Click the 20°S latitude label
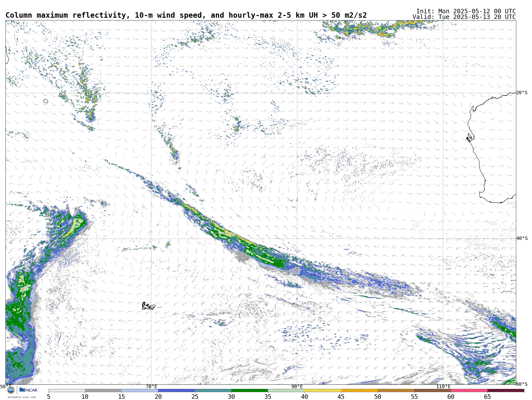The height and width of the screenshot is (400, 532). click(x=522, y=93)
